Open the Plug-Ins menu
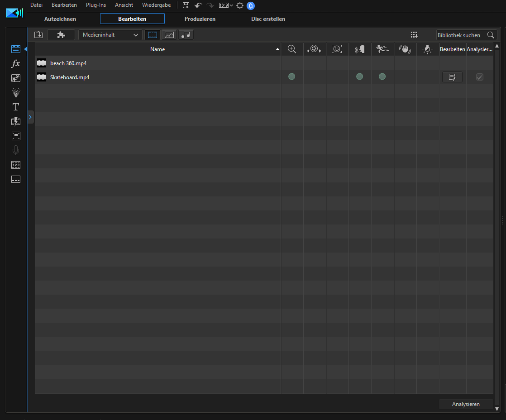The height and width of the screenshot is (420, 506). pyautogui.click(x=95, y=5)
